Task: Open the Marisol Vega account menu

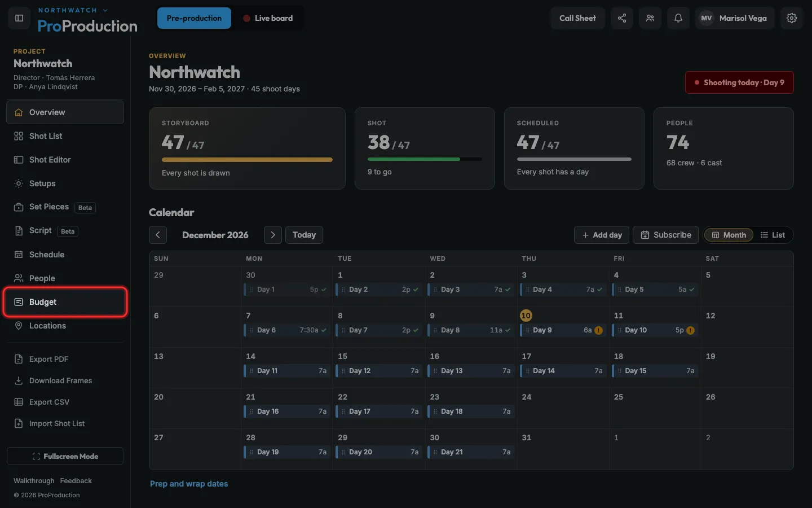Action: (x=735, y=18)
